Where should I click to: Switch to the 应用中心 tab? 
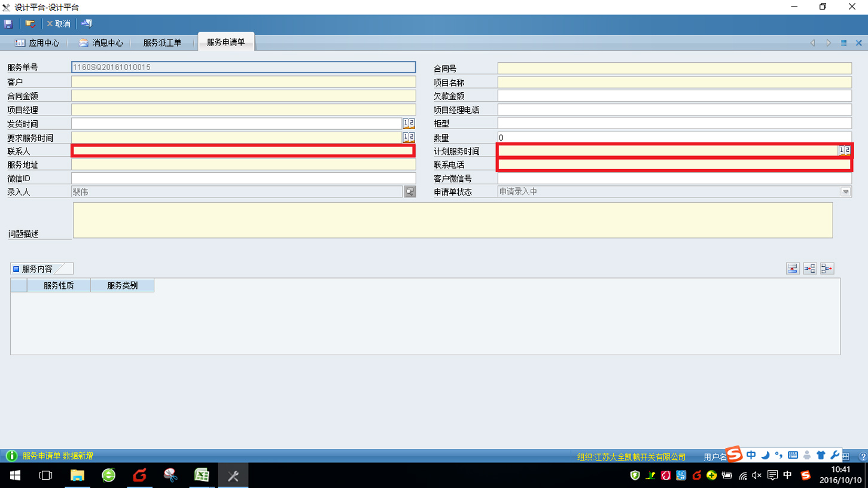tap(37, 43)
